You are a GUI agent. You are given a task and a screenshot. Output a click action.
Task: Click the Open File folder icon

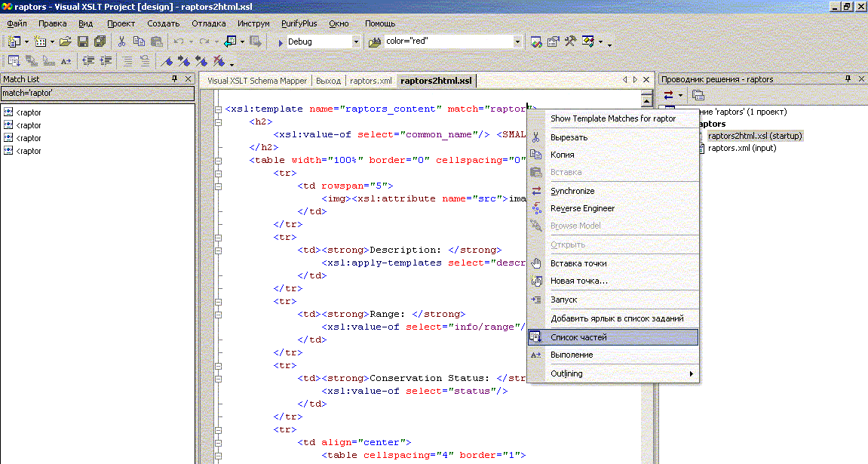[x=66, y=41]
